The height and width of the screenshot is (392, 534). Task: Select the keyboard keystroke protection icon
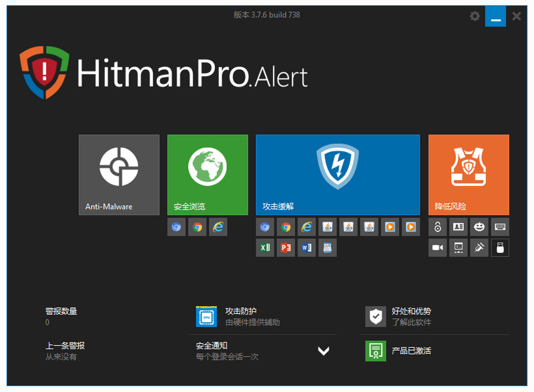click(499, 227)
